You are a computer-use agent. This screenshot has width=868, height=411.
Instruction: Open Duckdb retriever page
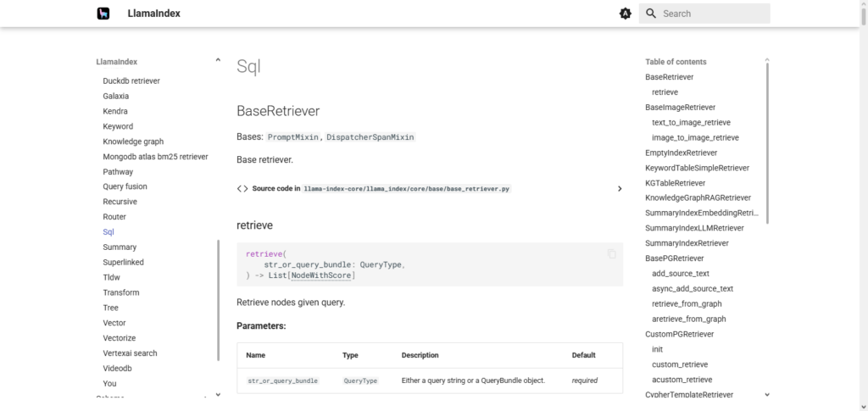131,81
